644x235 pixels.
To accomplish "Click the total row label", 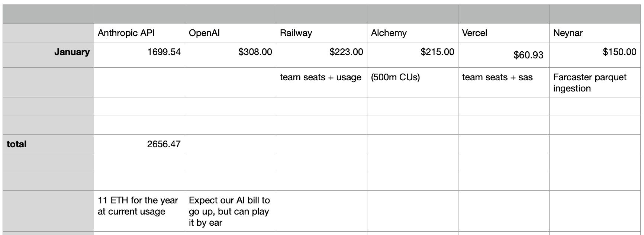I will pyautogui.click(x=48, y=144).
